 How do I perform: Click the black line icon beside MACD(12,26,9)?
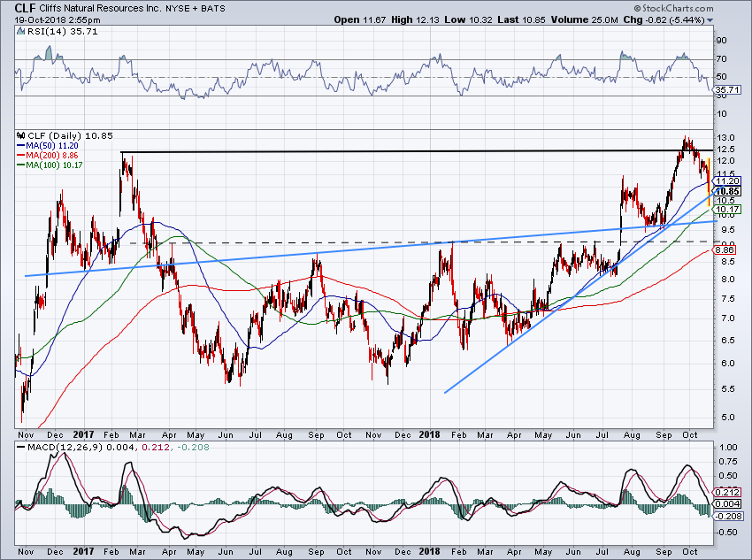21,448
